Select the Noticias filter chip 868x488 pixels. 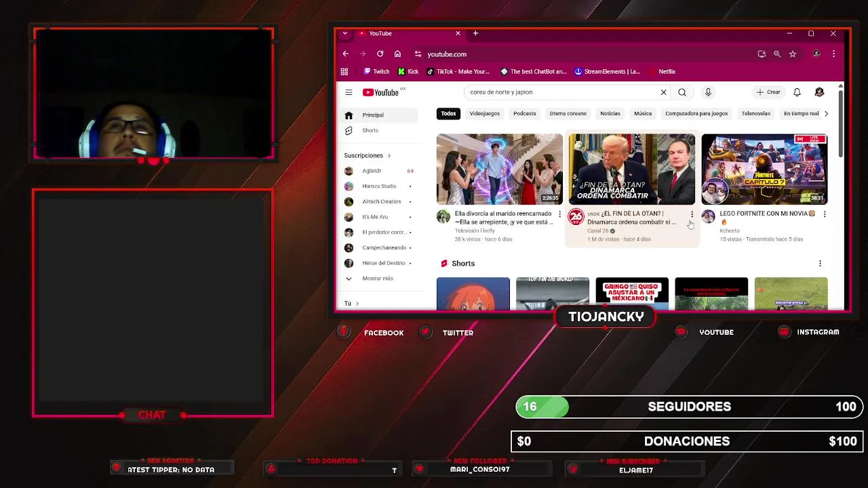point(610,114)
